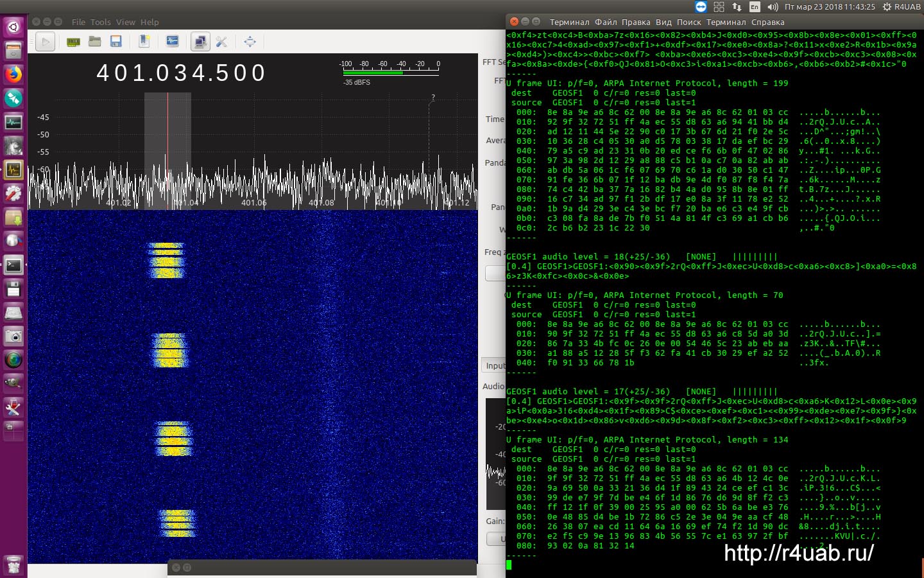Open the Tools menu in Gqrx
The height and width of the screenshot is (578, 924).
click(x=101, y=22)
